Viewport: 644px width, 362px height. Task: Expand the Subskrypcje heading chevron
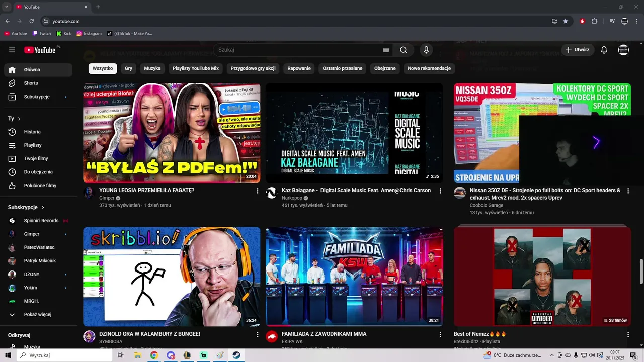pos(43,207)
